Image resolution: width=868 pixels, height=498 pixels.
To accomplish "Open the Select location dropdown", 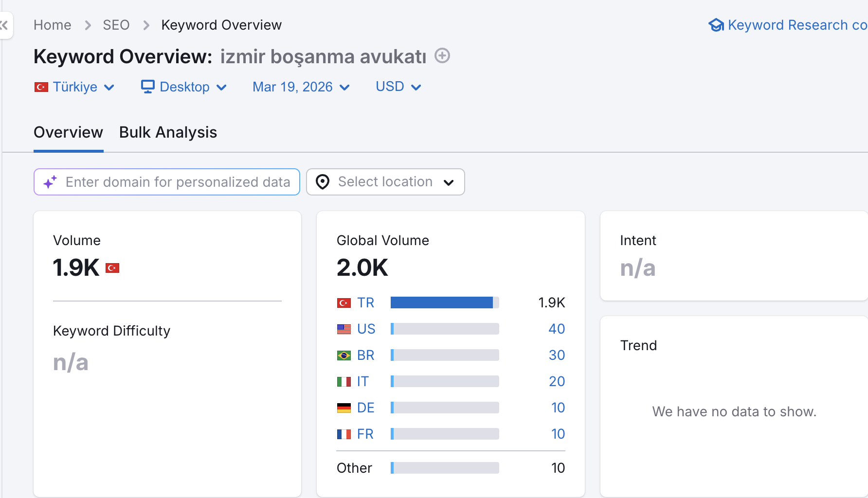I will click(x=385, y=182).
